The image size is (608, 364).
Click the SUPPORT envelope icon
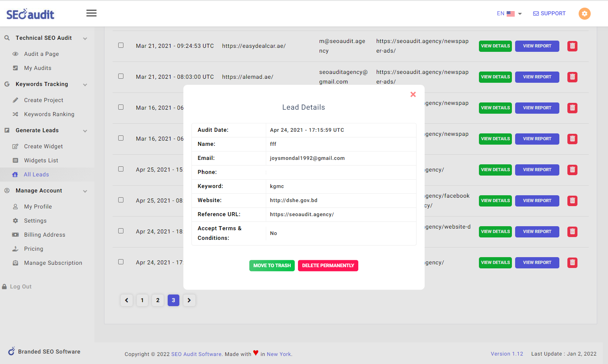[x=536, y=13]
